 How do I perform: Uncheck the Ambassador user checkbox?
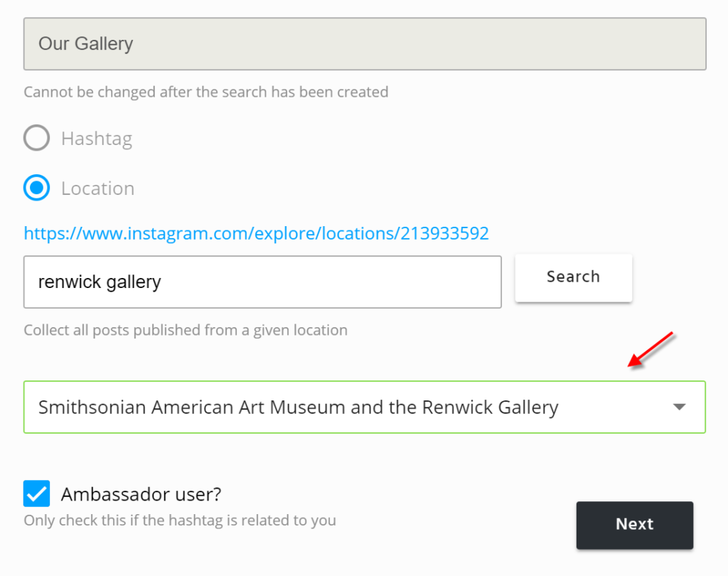point(36,494)
